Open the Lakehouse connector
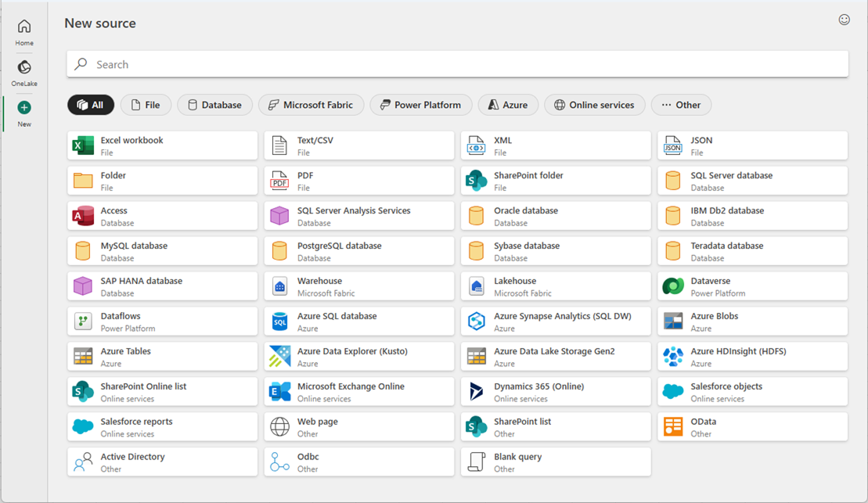This screenshot has width=868, height=503. 555,286
